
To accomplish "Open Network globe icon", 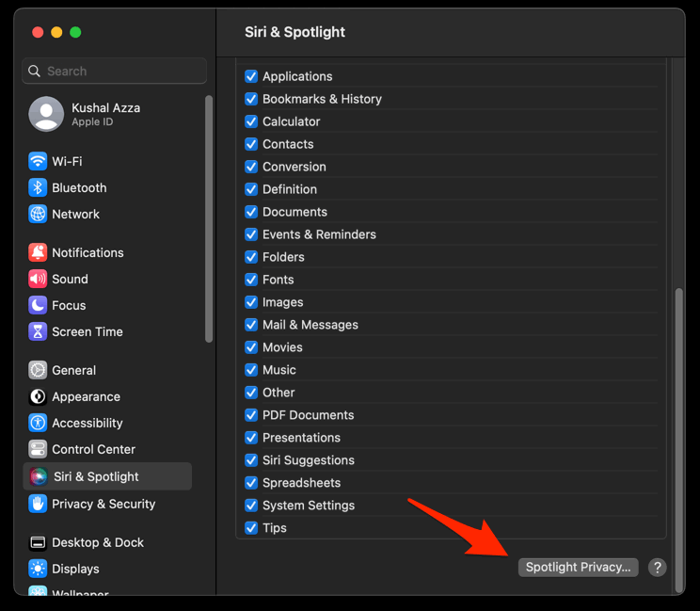I will click(x=38, y=214).
